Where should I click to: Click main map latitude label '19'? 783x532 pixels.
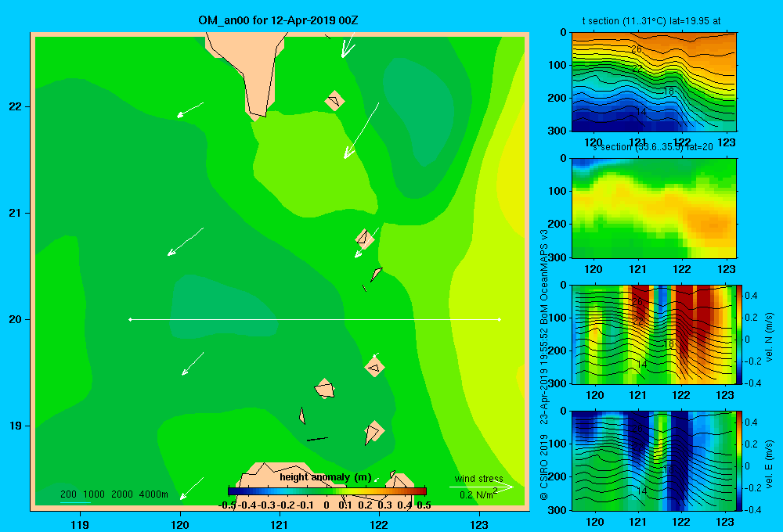[x=16, y=426]
